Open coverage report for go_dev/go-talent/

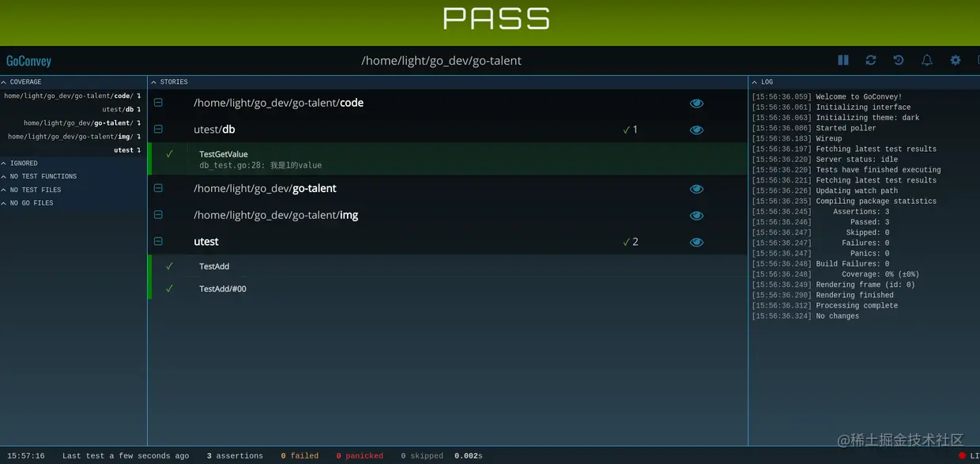(81, 123)
